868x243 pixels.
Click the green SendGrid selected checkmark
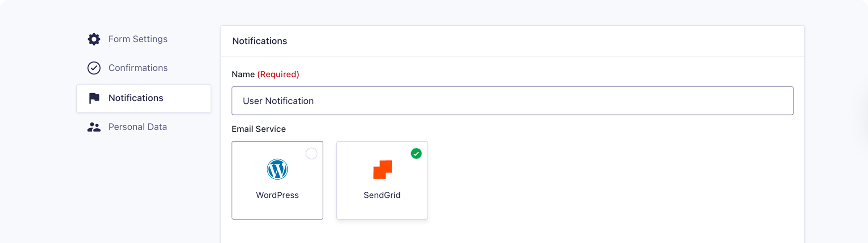(416, 154)
